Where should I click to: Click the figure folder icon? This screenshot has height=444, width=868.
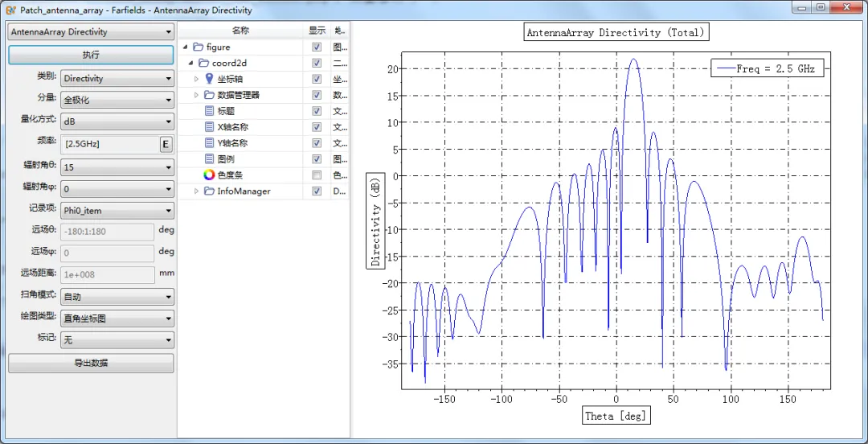[198, 47]
